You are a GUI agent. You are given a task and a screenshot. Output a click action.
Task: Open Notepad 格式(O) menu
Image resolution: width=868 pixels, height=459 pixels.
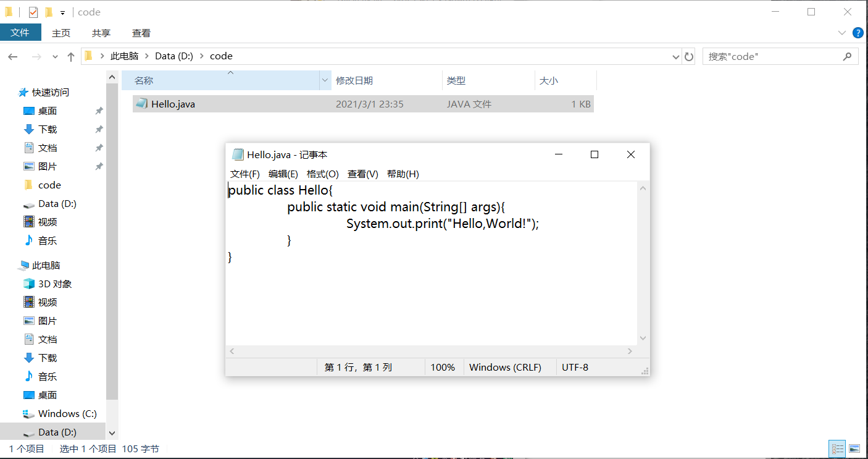point(323,174)
